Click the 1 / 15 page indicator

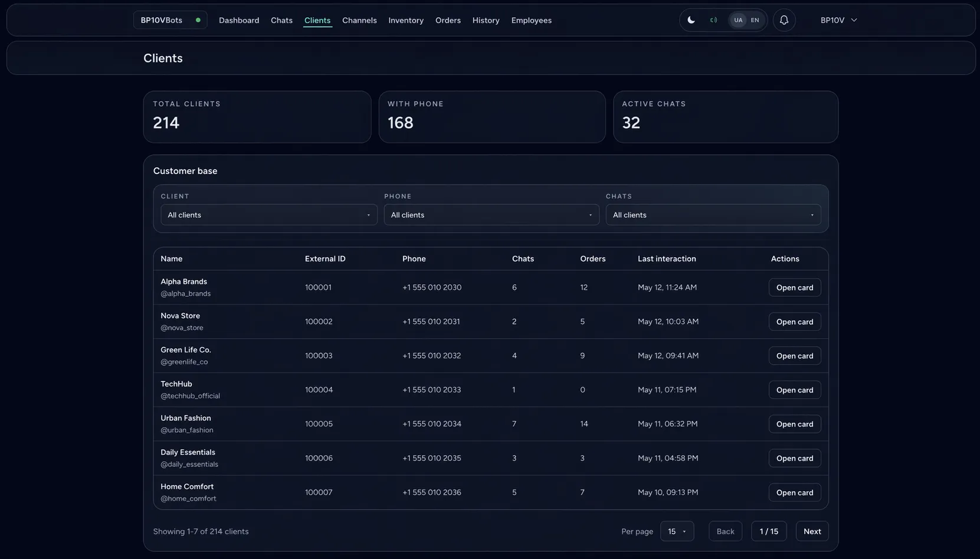[769, 531]
